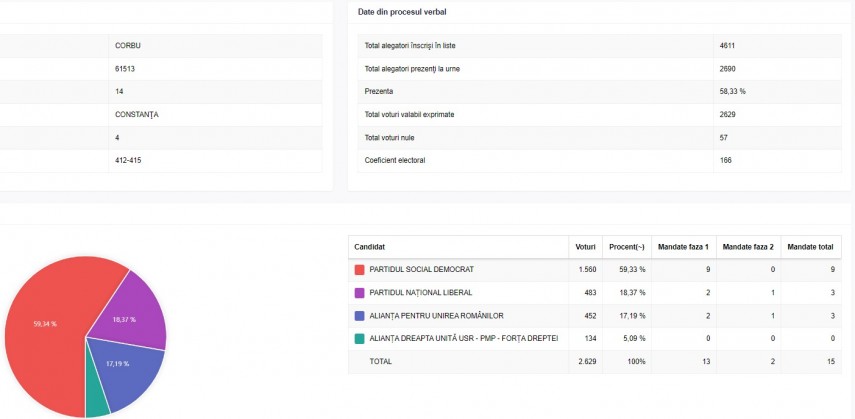The width and height of the screenshot is (855, 419).
Task: Select the red 59,34 % pie slice
Action: tap(45, 330)
